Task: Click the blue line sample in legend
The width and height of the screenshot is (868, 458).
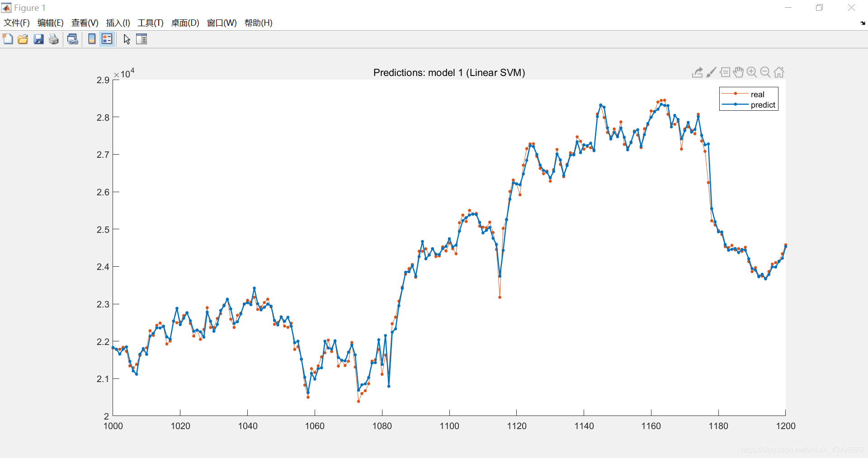Action: 736,104
